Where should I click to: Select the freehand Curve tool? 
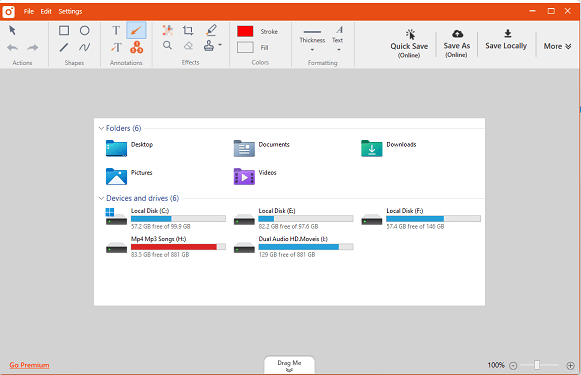point(84,47)
